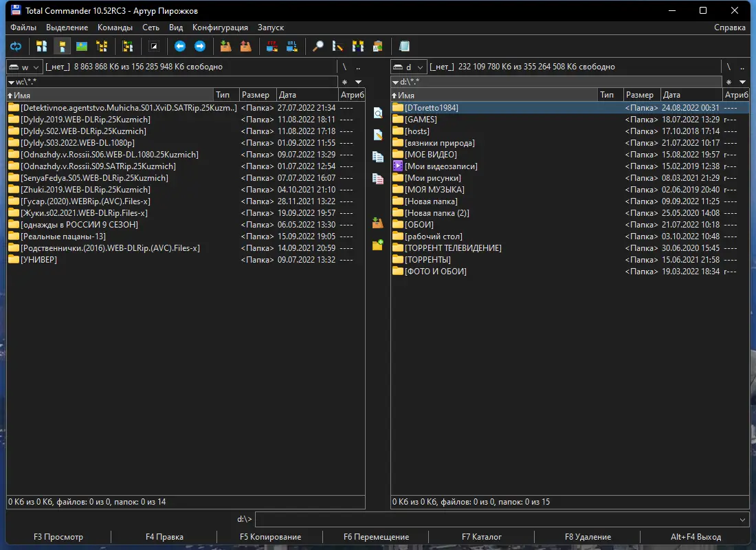Toggle the brief view mode button
The width and height of the screenshot is (756, 550).
[42, 46]
